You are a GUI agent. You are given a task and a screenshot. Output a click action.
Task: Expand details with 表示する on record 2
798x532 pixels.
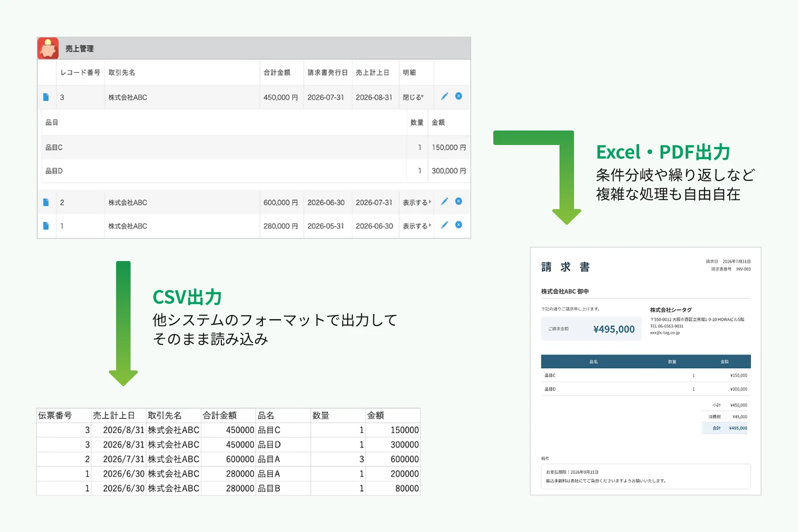(x=417, y=203)
